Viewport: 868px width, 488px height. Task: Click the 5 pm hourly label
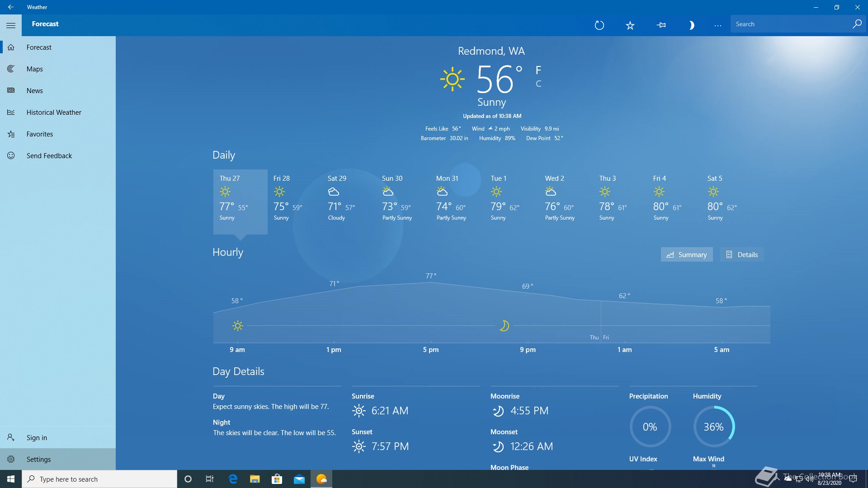tap(431, 350)
